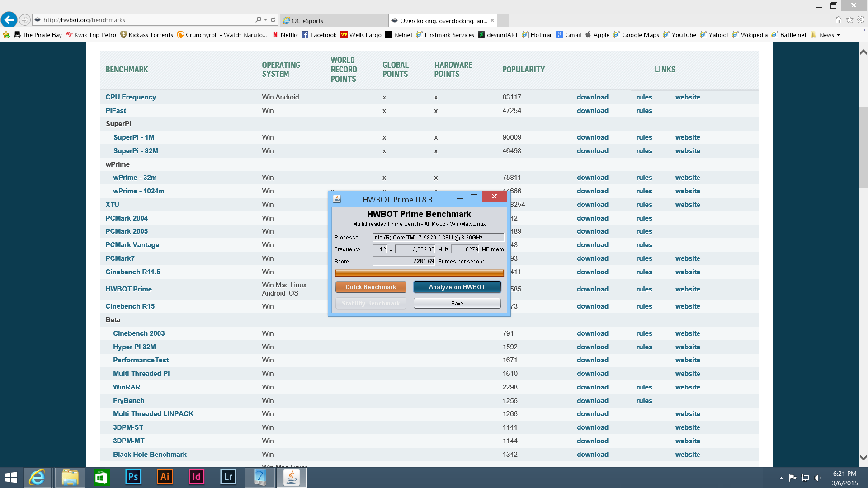Click the Score value field
The height and width of the screenshot is (488, 868).
(x=404, y=261)
